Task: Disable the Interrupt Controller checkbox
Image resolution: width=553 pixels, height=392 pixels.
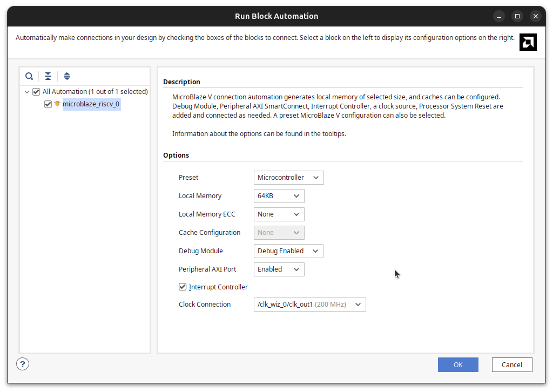Action: coord(183,287)
